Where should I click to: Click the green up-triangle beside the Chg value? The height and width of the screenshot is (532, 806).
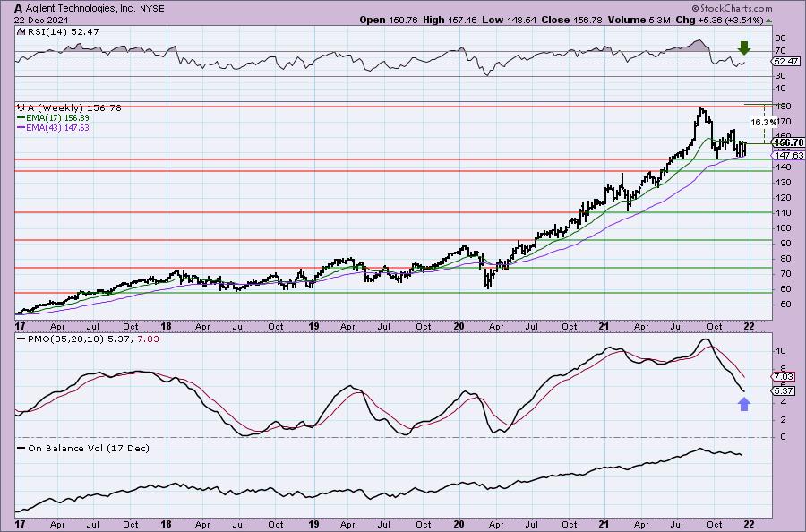tap(768, 21)
